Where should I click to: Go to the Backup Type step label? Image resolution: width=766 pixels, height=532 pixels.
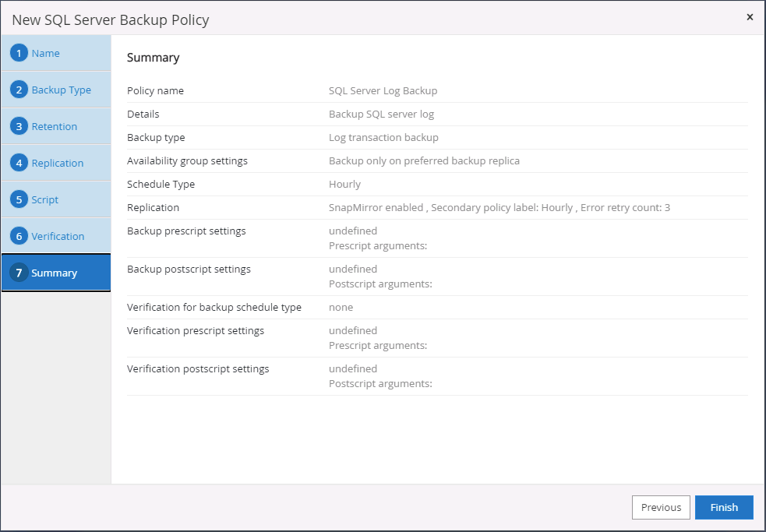[x=61, y=90]
